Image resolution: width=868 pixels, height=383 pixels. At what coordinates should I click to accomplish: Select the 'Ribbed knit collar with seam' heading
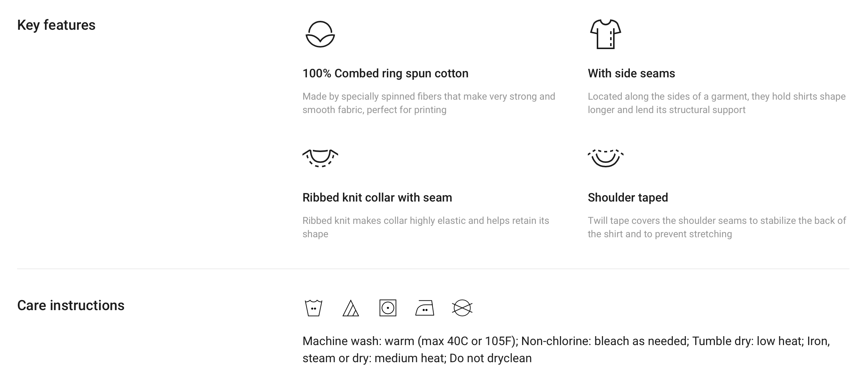click(377, 197)
